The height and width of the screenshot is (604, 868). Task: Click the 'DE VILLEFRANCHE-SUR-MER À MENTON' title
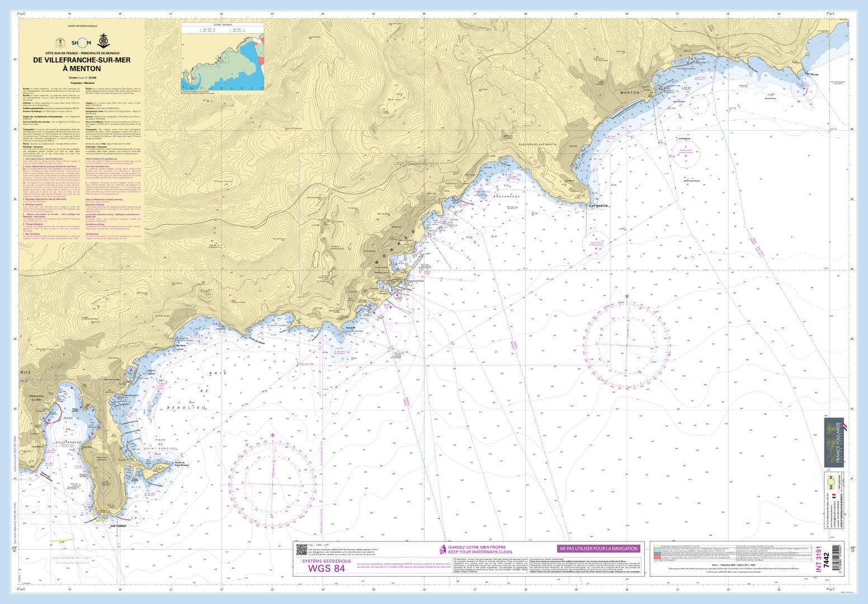point(82,64)
